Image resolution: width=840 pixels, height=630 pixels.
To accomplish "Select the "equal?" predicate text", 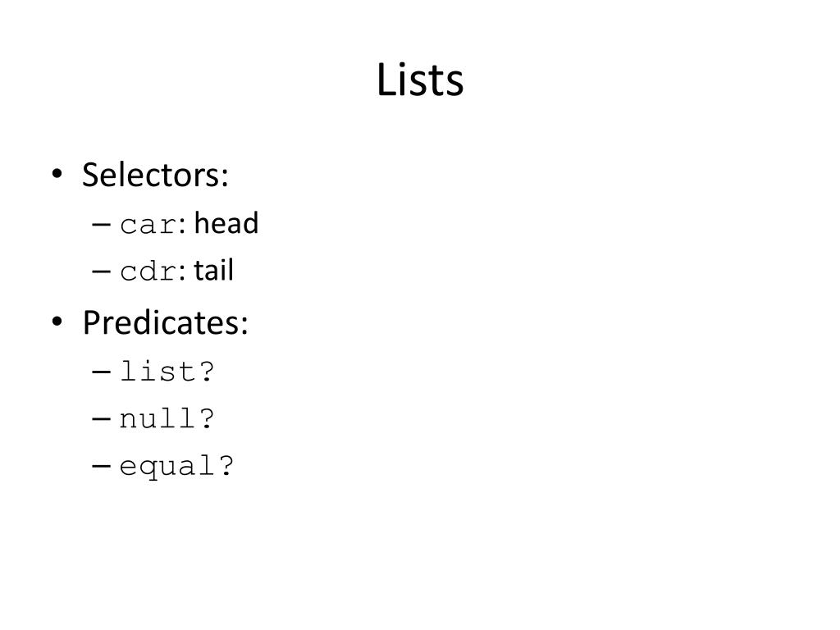I will (x=176, y=466).
